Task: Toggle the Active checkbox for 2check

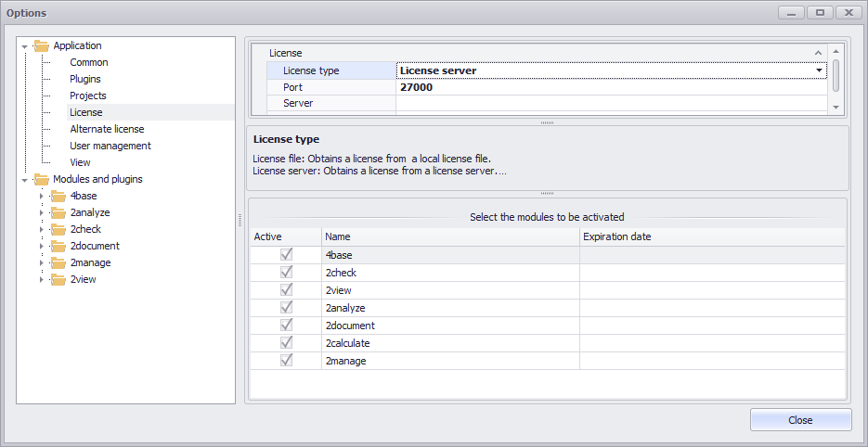Action: tap(286, 272)
